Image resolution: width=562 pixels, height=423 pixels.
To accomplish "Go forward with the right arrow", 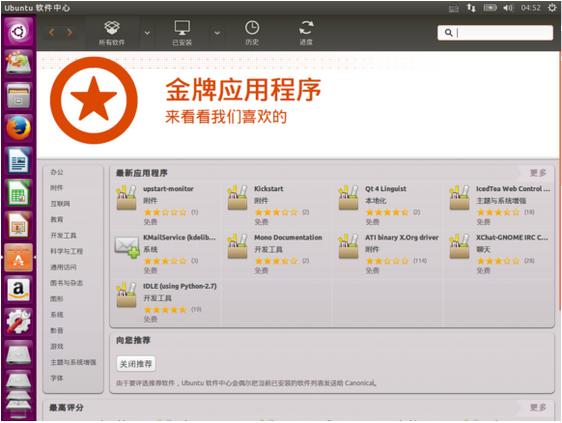I will coord(69,33).
